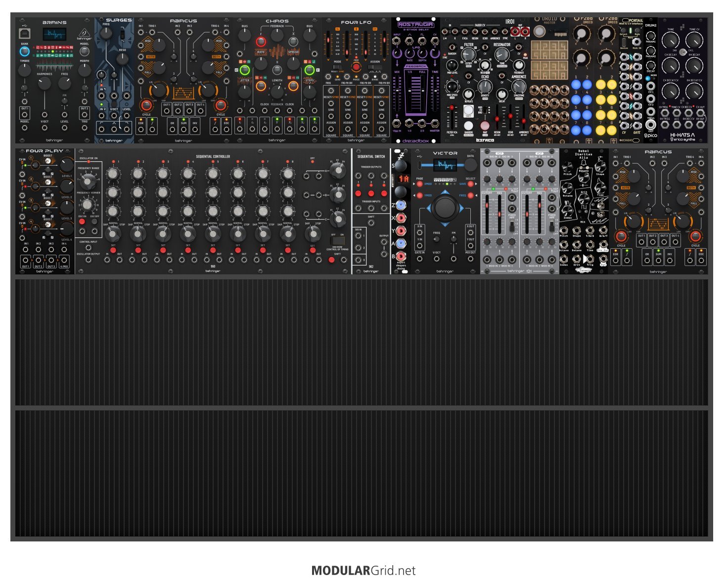The height and width of the screenshot is (581, 728).
Task: Click the SUM jack on top-row Abacus
Action: (x=183, y=130)
